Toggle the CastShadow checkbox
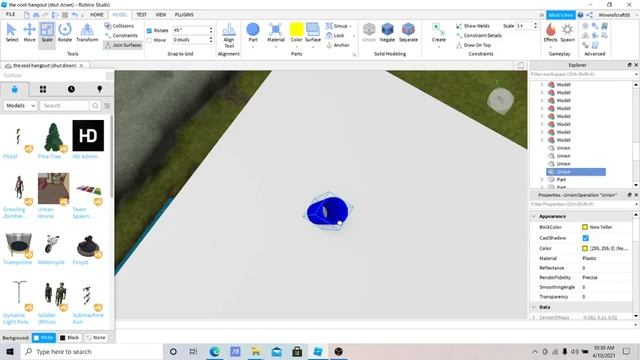The width and height of the screenshot is (640, 360). (x=586, y=238)
